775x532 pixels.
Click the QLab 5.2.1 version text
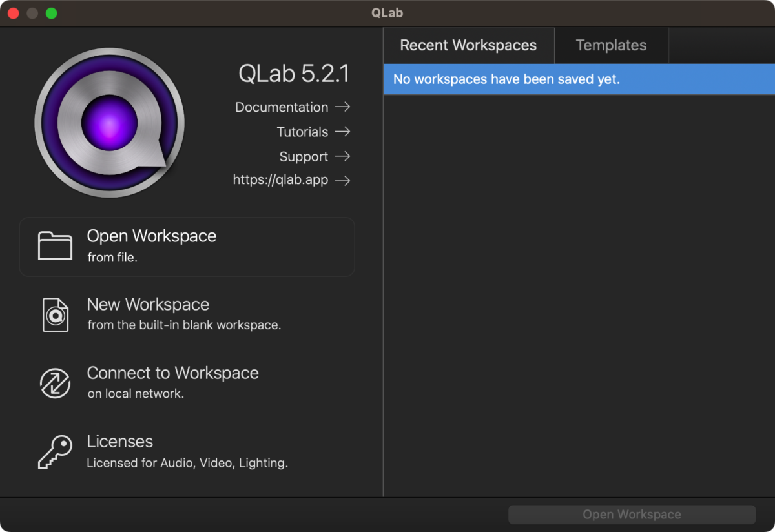(x=294, y=74)
